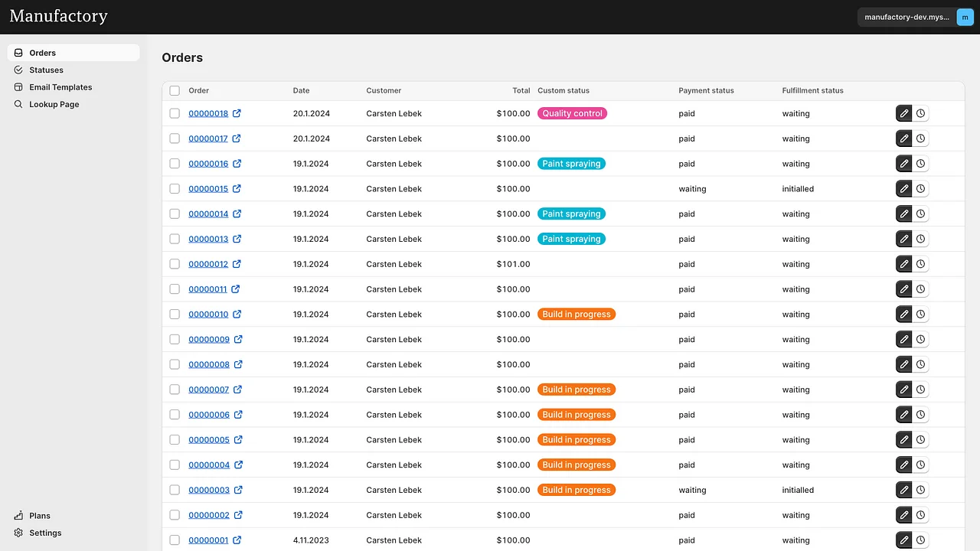This screenshot has height=551, width=980.
Task: Click the Manufactory logo
Action: pos(58,16)
